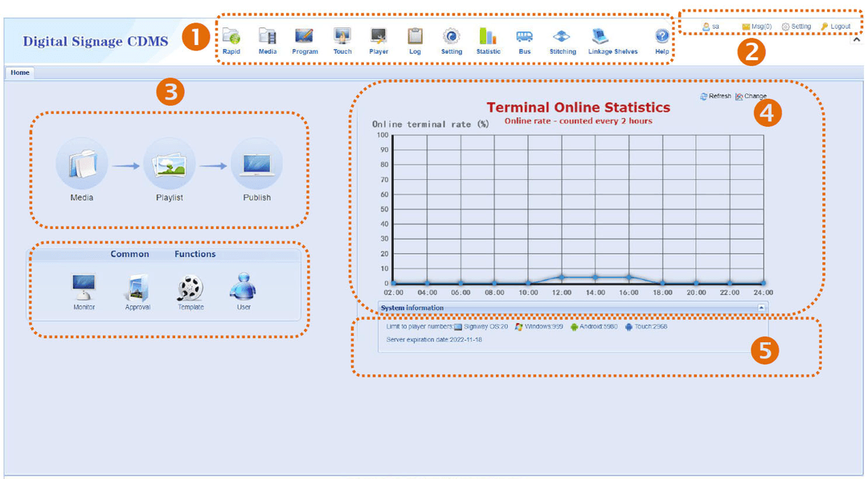Screen dimensions: 868x479
Task: Collapse the System information panel
Action: click(x=761, y=308)
